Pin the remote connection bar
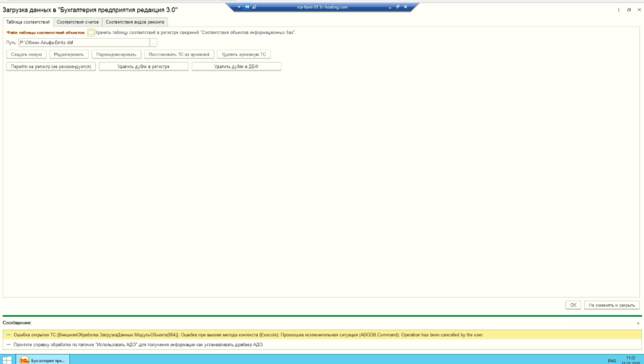The height and width of the screenshot is (364, 644). click(x=248, y=7)
